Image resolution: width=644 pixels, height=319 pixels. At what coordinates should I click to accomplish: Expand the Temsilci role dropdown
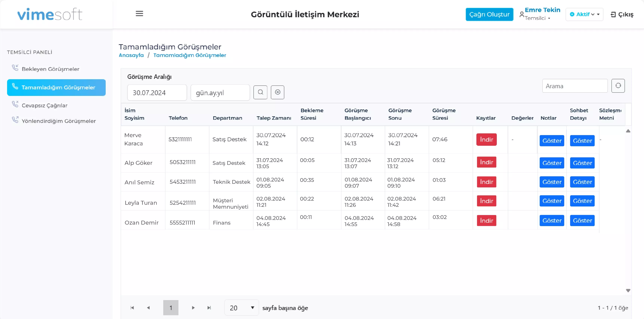coord(538,18)
